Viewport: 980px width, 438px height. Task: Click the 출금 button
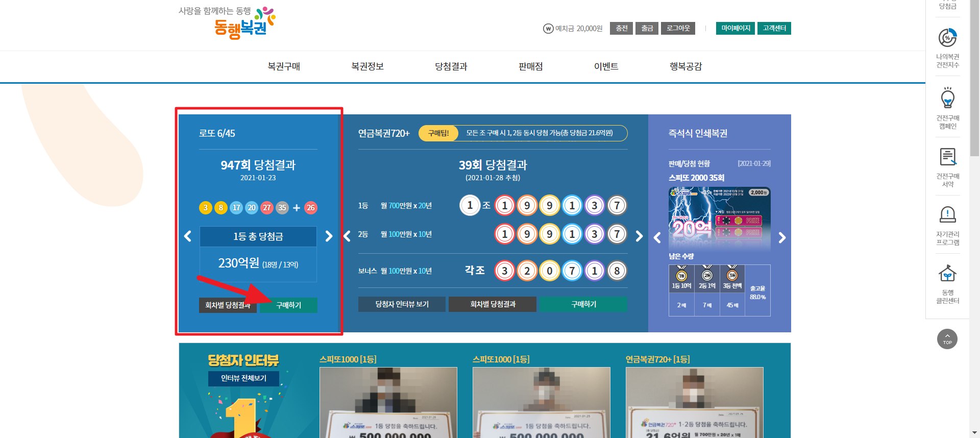(x=647, y=28)
